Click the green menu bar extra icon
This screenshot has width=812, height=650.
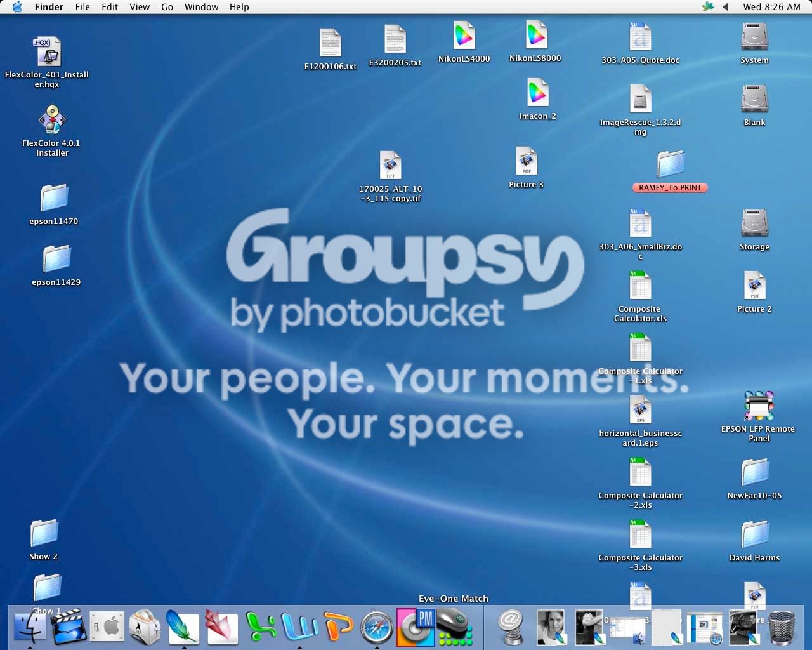pyautogui.click(x=707, y=7)
